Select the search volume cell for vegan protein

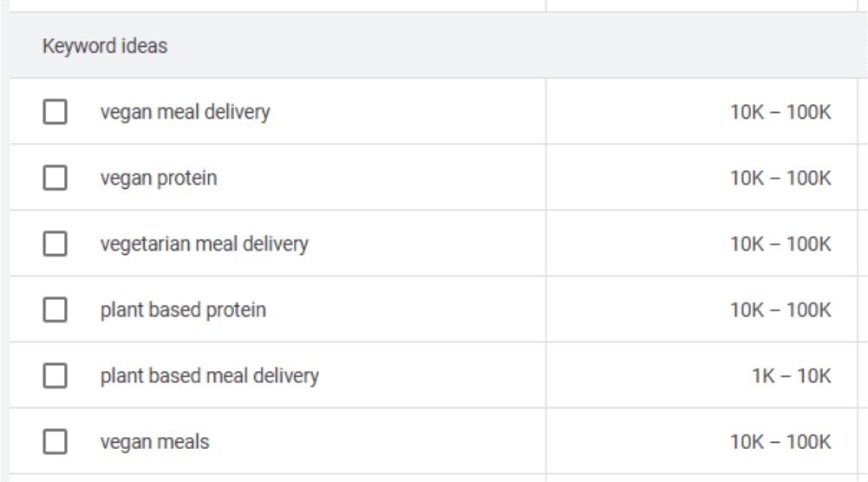coord(780,179)
